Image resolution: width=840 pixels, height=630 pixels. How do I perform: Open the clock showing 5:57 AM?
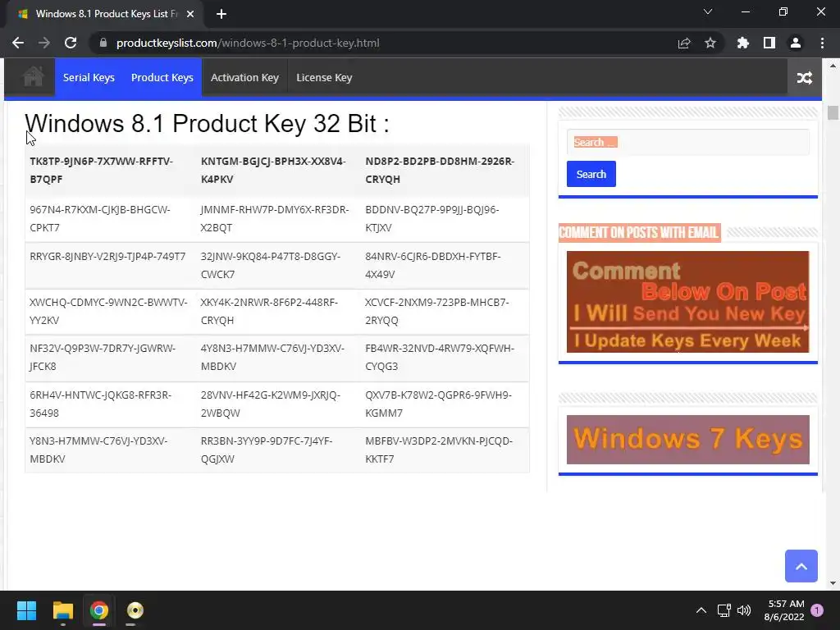784,610
